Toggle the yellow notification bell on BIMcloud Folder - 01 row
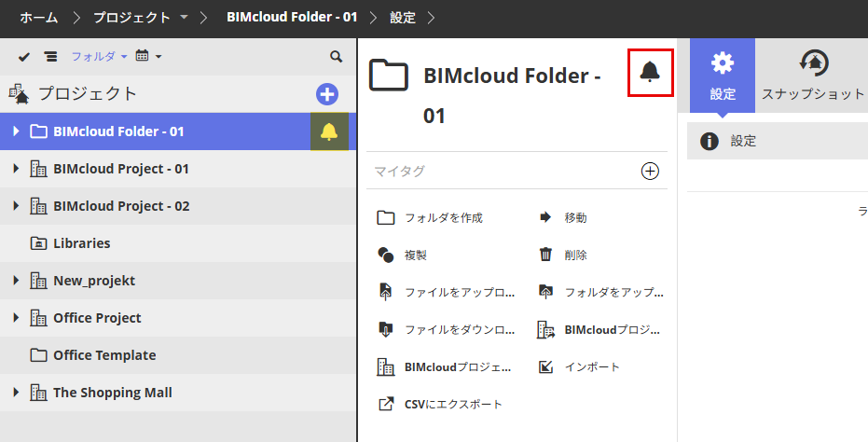 click(329, 131)
